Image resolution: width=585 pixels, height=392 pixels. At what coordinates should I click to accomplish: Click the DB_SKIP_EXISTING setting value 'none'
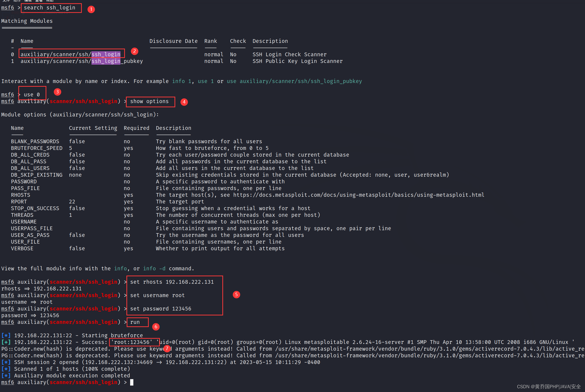(75, 175)
